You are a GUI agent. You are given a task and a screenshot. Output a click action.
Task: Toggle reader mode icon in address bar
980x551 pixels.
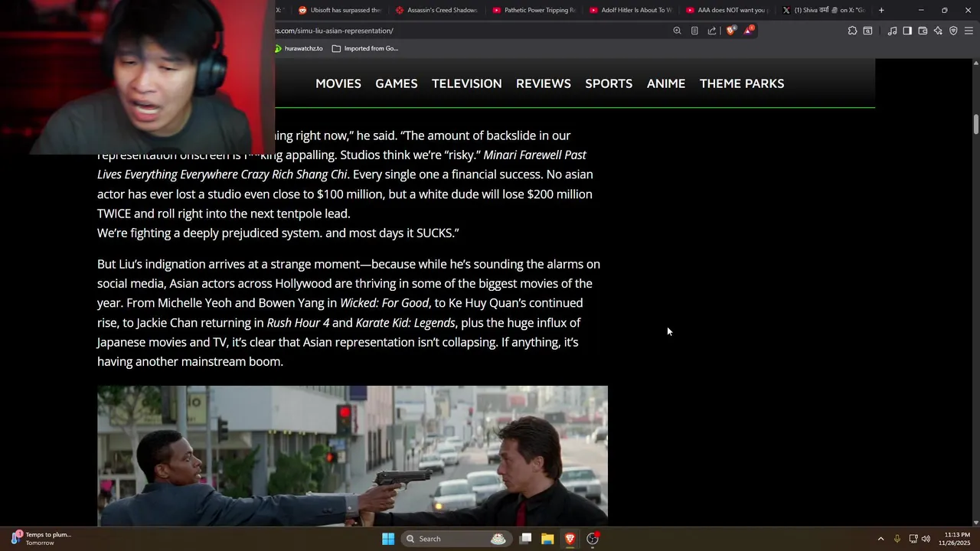coord(694,31)
